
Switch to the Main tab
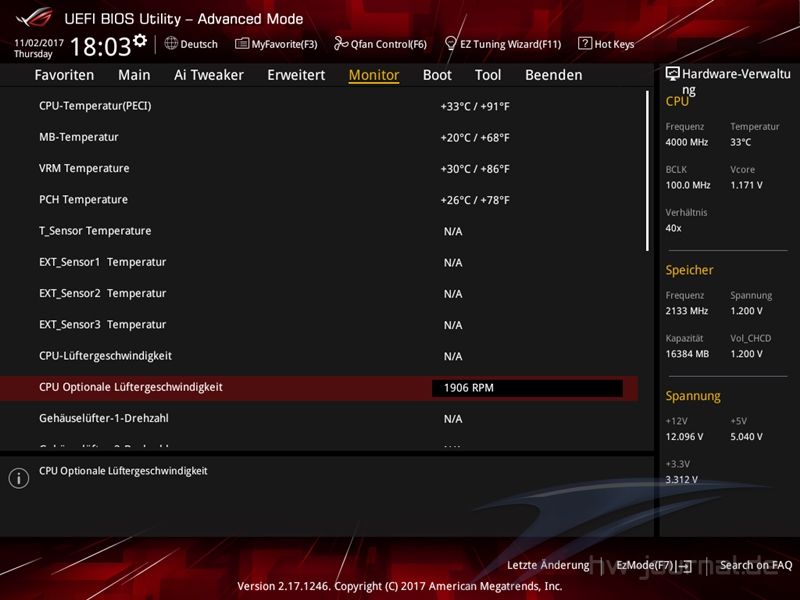tap(134, 75)
